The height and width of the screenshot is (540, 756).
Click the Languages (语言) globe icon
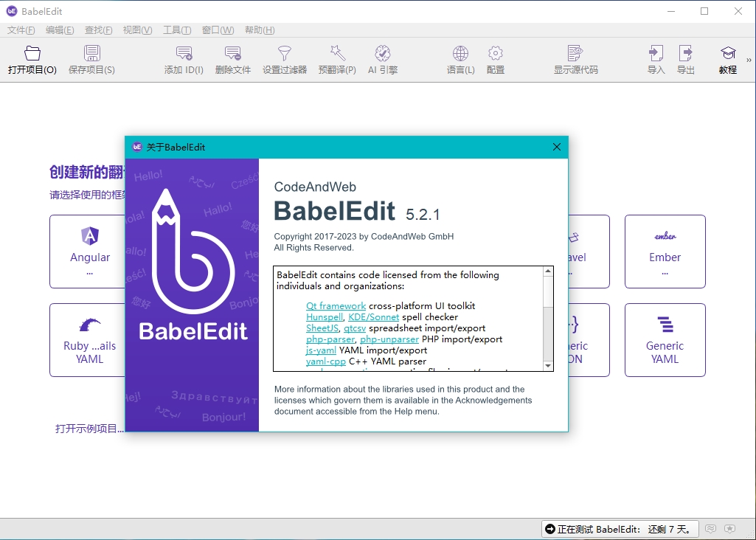(460, 53)
